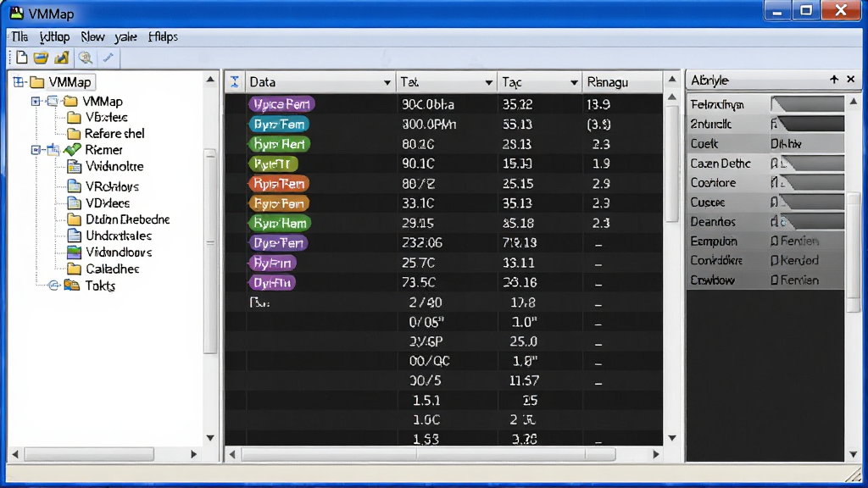The width and height of the screenshot is (868, 488).
Task: Click the picture icon beside Videndloovs
Action: pyautogui.click(x=74, y=252)
